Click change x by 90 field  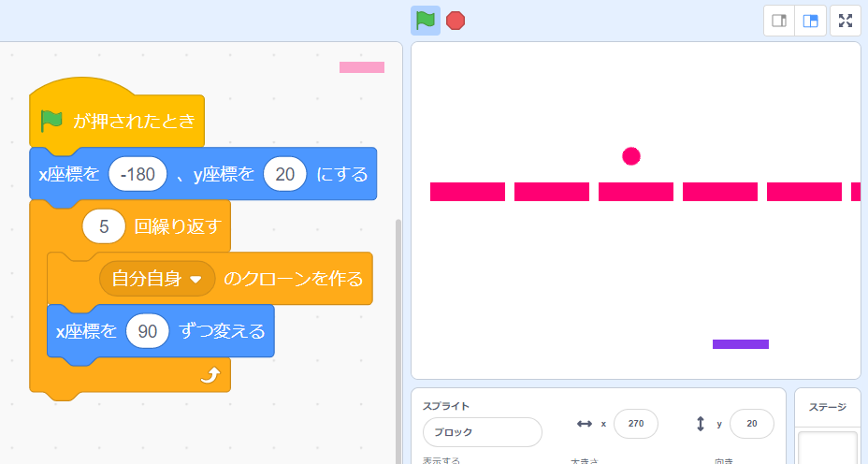147,331
